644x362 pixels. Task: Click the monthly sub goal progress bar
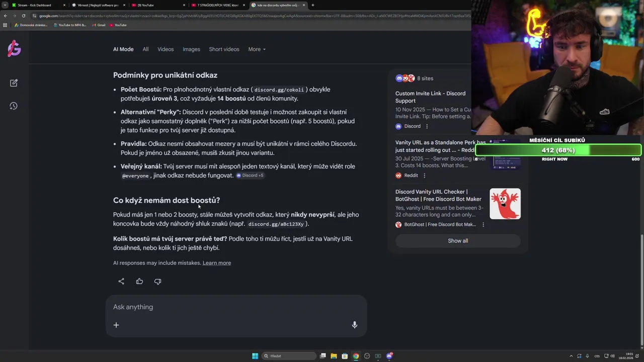[558, 150]
